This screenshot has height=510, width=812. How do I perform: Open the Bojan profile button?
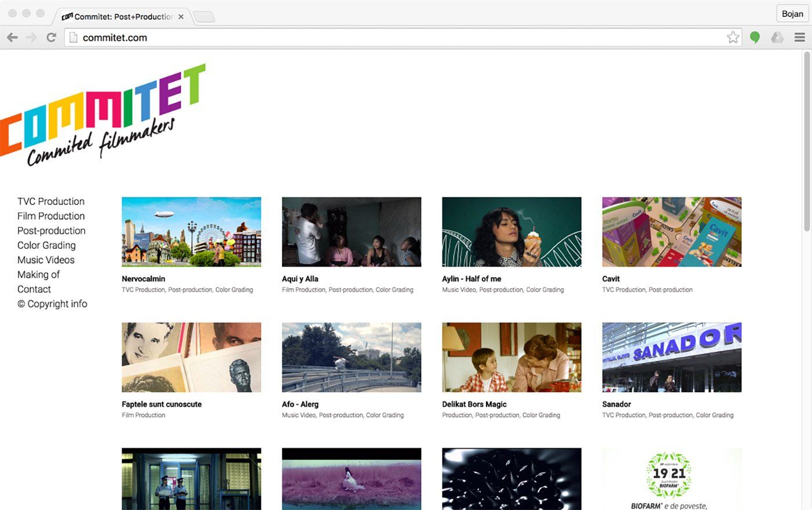[792, 14]
